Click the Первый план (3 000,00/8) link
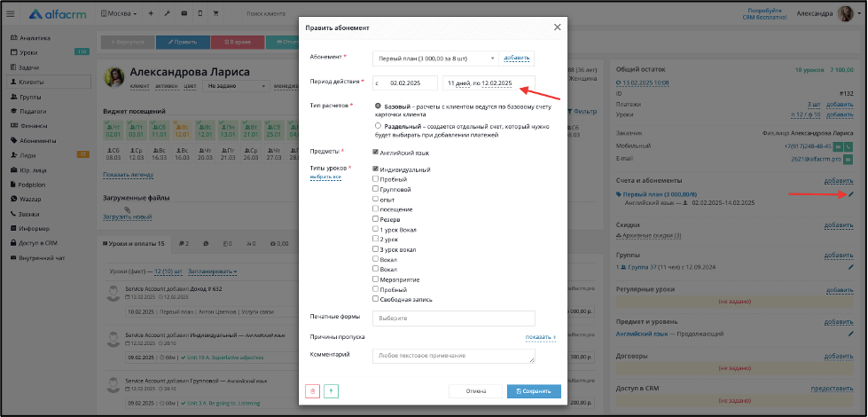Screen dimensions: 868x417 click(660, 194)
